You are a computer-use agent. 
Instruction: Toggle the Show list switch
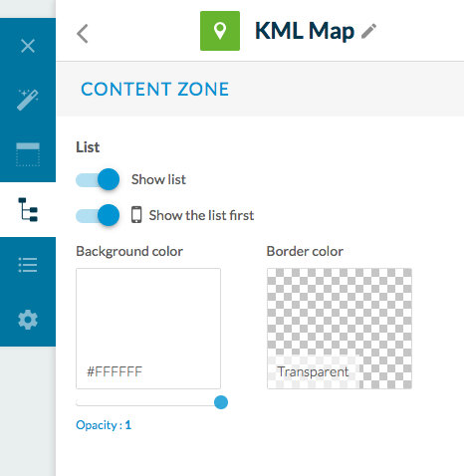[x=98, y=179]
